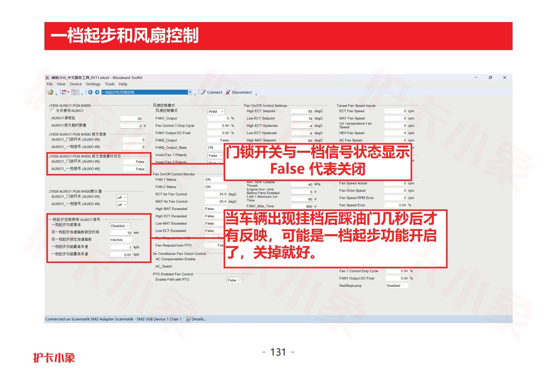Open a tool file via the folder toolbar icon

click(x=51, y=92)
